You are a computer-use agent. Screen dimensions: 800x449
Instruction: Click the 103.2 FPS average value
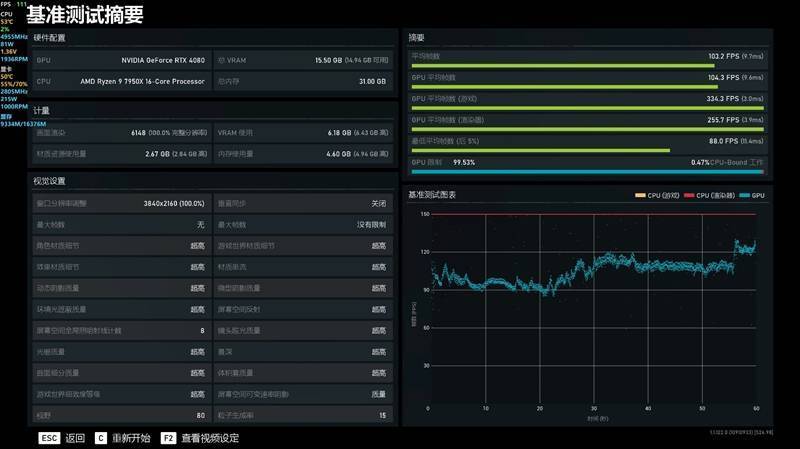point(723,56)
